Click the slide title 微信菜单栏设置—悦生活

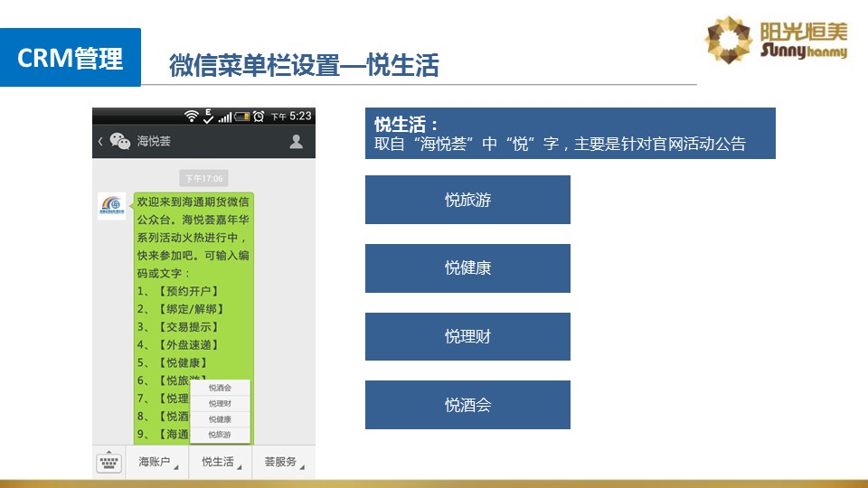(304, 65)
